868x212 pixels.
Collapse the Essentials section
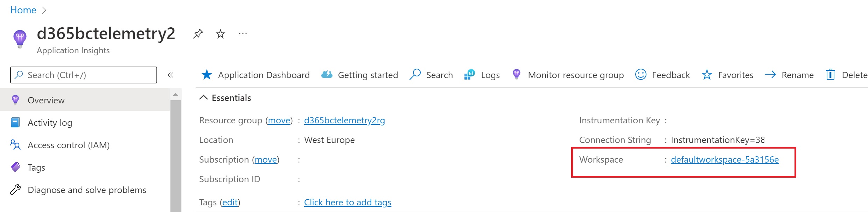(204, 97)
